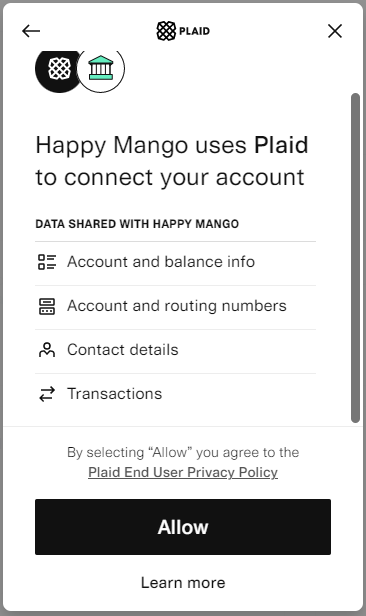Click the Plaid logo in header
The image size is (366, 616).
tap(183, 31)
